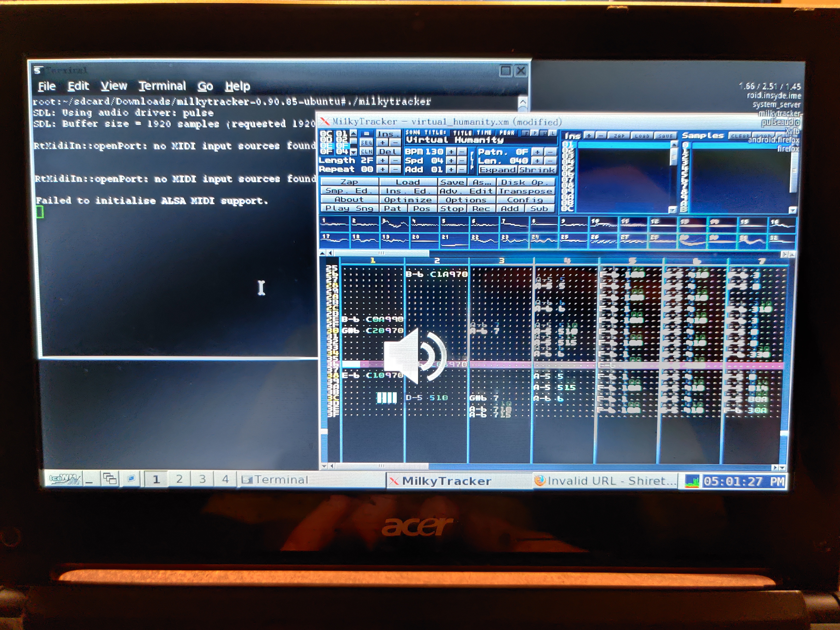The height and width of the screenshot is (630, 840).
Task: Open the Terminal window Edit menu
Action: pos(78,86)
